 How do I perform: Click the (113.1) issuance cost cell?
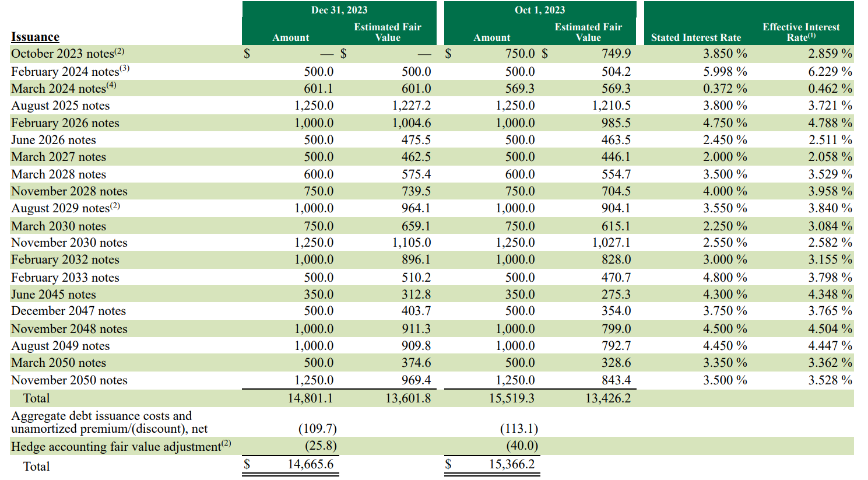click(519, 429)
